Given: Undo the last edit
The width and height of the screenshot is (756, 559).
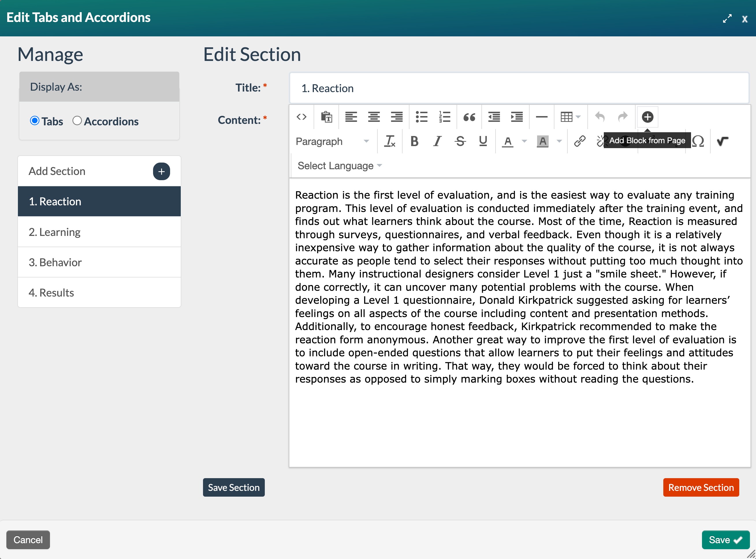Looking at the screenshot, I should 600,117.
